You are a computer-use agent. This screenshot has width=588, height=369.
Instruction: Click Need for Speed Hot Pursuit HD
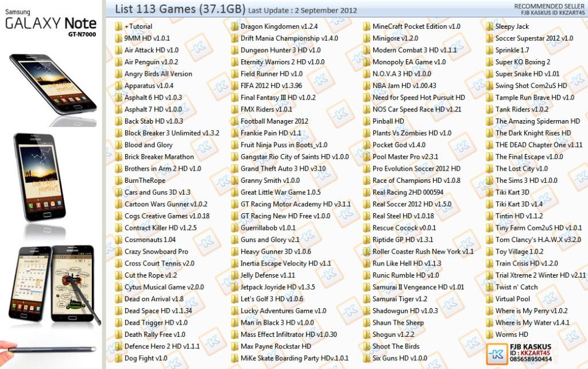click(419, 98)
